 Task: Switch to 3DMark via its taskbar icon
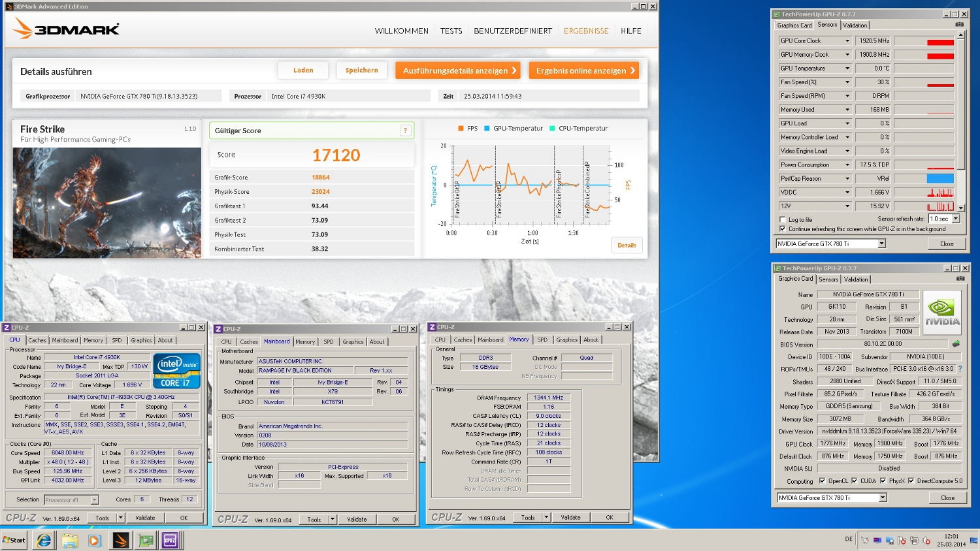coord(120,540)
